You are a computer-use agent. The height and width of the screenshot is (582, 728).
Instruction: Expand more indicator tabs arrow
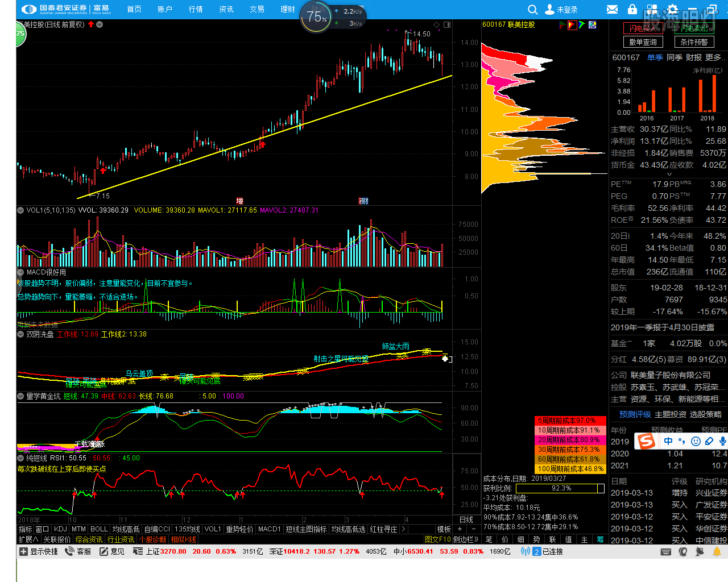pyautogui.click(x=403, y=529)
